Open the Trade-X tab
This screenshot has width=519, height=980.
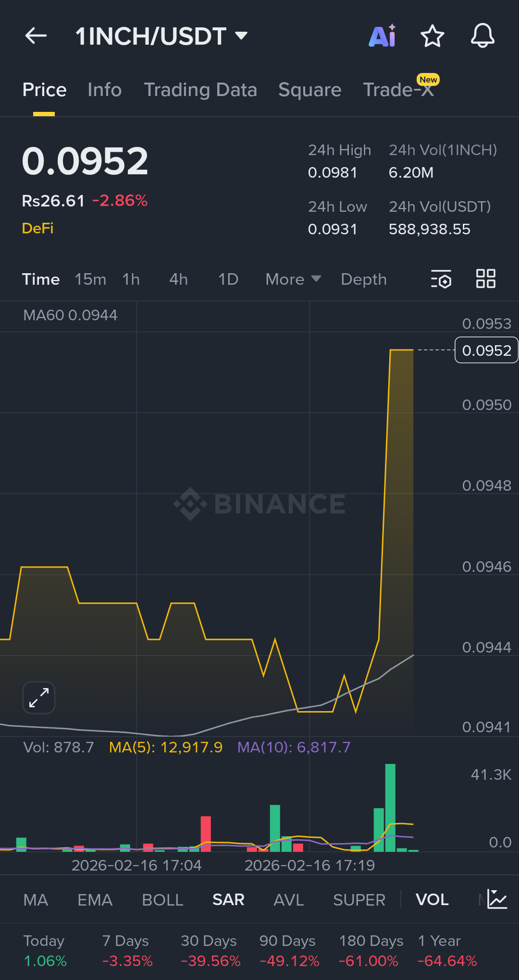pos(398,90)
